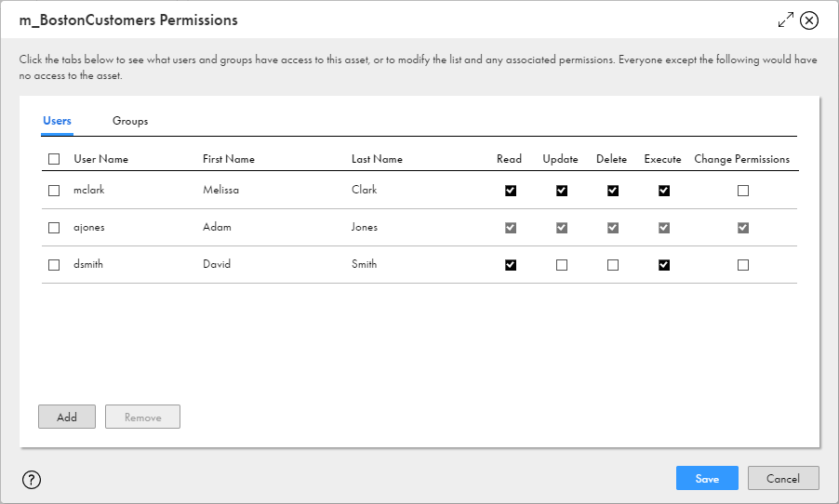Click the user name dsmith
Screen dimensions: 839x504
click(88, 264)
